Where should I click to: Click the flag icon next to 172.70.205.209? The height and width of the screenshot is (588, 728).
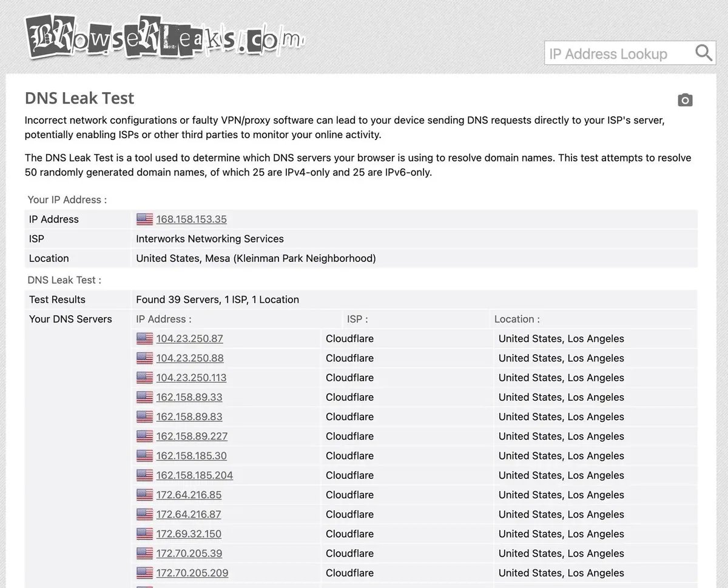pos(144,573)
